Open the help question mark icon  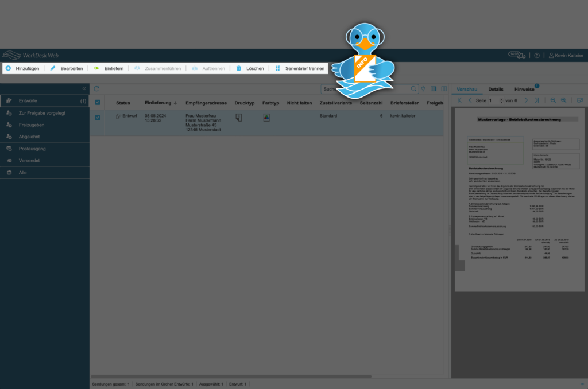[x=537, y=56]
